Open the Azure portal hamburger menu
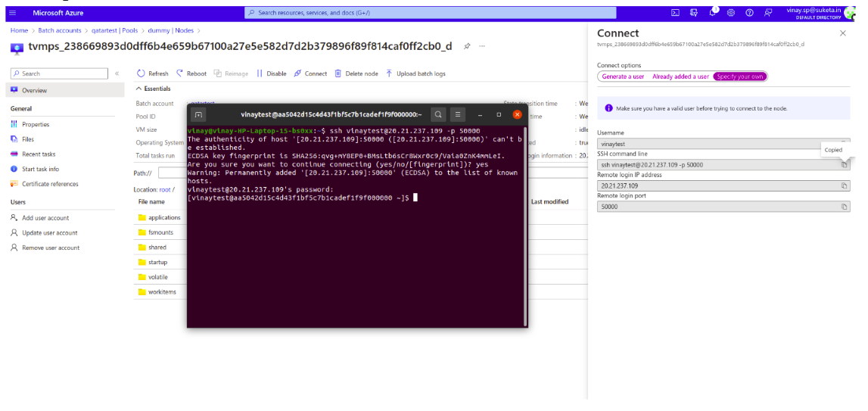The height and width of the screenshot is (411, 868). point(14,13)
